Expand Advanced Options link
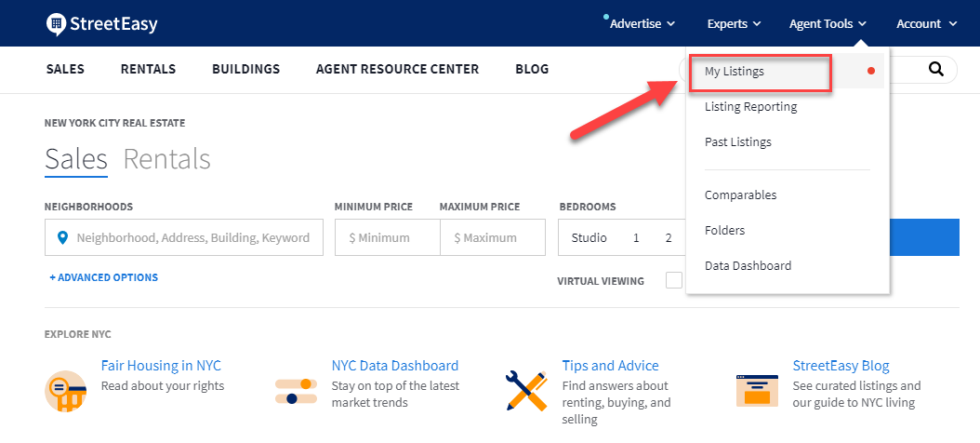Viewport: 980px width, 443px height. (x=104, y=277)
